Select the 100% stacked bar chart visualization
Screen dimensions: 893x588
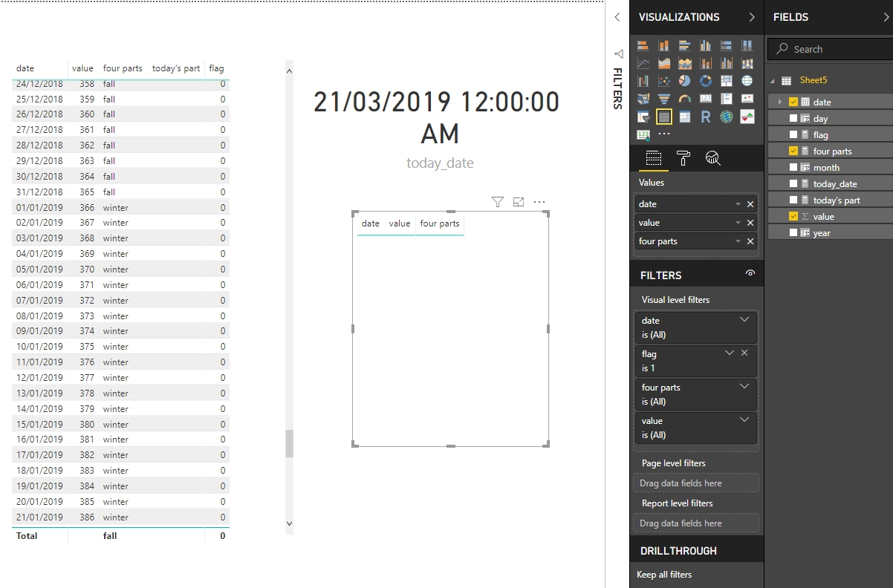tap(727, 45)
